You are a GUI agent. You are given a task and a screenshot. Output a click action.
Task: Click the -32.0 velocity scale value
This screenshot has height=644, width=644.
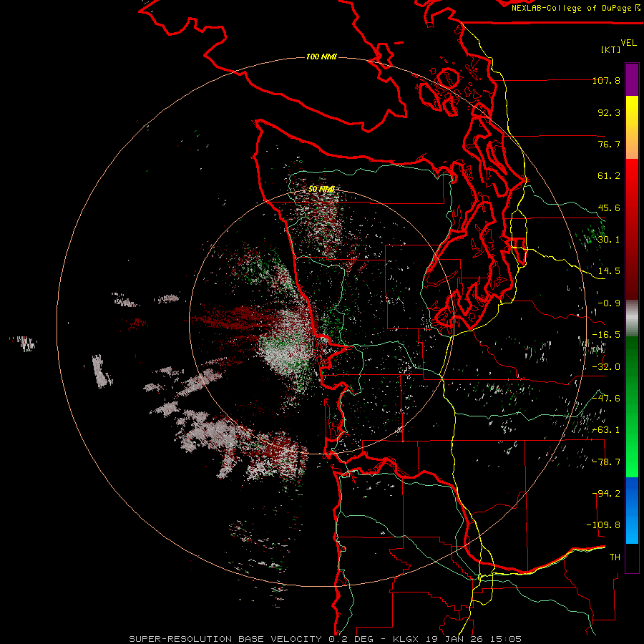(606, 367)
